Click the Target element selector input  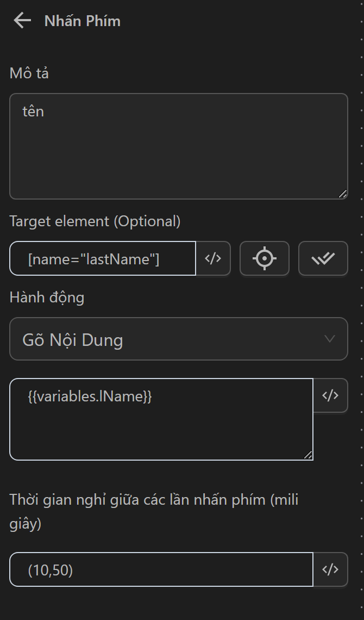(103, 259)
